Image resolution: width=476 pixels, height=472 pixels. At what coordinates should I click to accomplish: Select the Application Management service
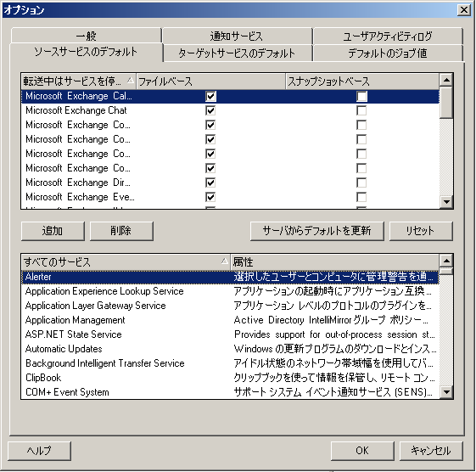point(231,320)
